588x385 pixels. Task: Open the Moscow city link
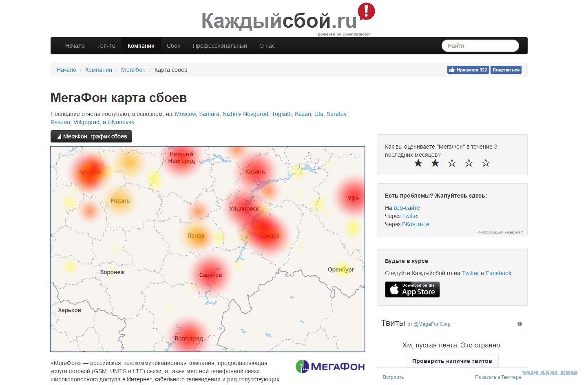click(x=186, y=114)
